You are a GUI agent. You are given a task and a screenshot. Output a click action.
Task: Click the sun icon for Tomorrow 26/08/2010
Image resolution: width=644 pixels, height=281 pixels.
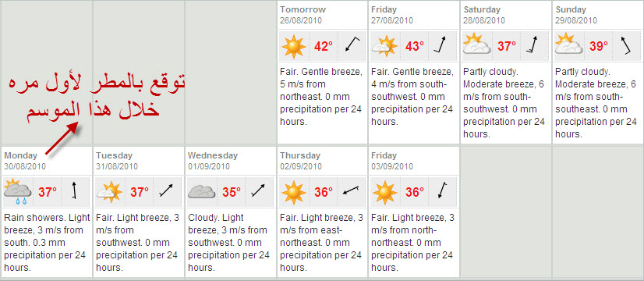294,46
